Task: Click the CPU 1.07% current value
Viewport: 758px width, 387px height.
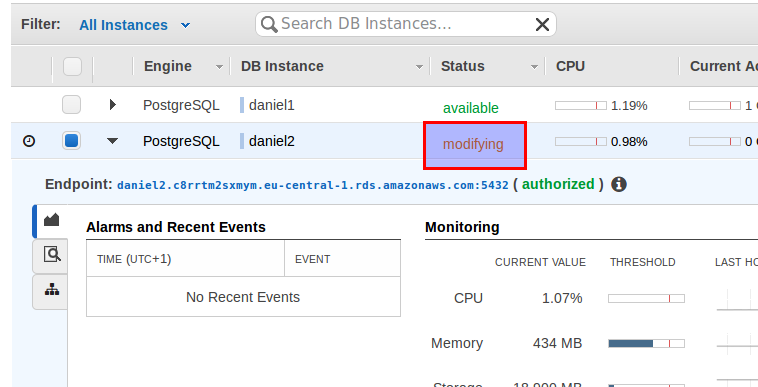Action: point(562,299)
